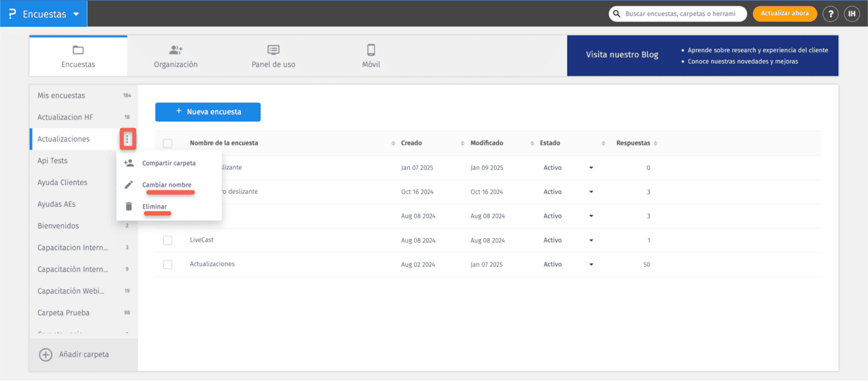Image resolution: width=868 pixels, height=382 pixels.
Task: Open the status dropdown for the Jan 07 2025 survey
Action: click(x=591, y=168)
